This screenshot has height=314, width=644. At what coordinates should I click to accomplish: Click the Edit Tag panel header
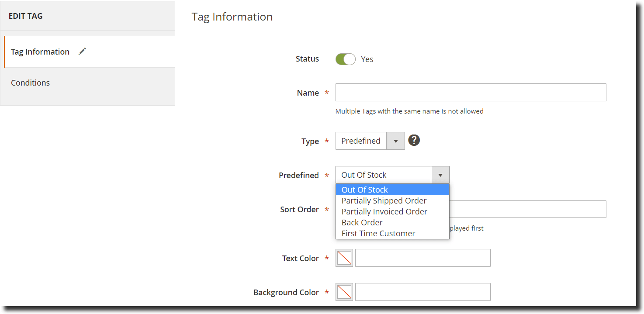(87, 16)
